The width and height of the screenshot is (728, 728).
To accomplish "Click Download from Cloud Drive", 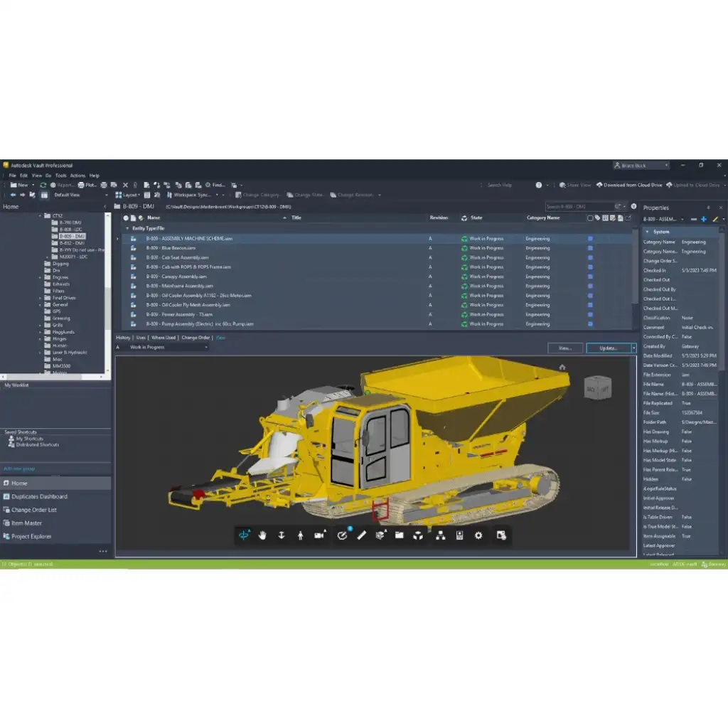I will pyautogui.click(x=628, y=185).
